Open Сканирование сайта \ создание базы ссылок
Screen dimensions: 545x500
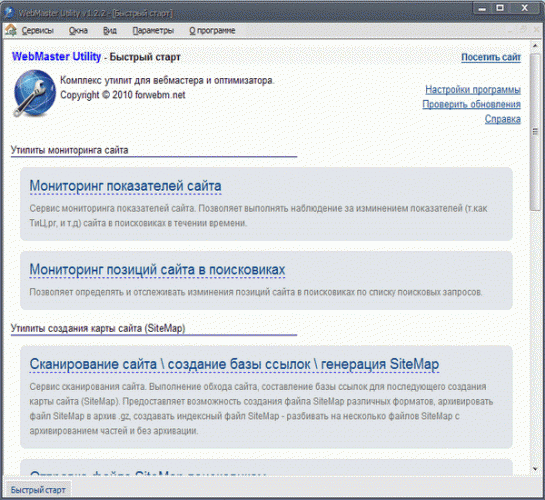click(234, 364)
